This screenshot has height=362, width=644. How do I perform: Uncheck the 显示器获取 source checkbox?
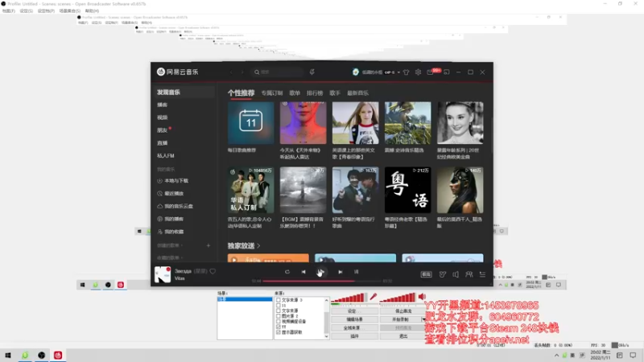point(279,332)
